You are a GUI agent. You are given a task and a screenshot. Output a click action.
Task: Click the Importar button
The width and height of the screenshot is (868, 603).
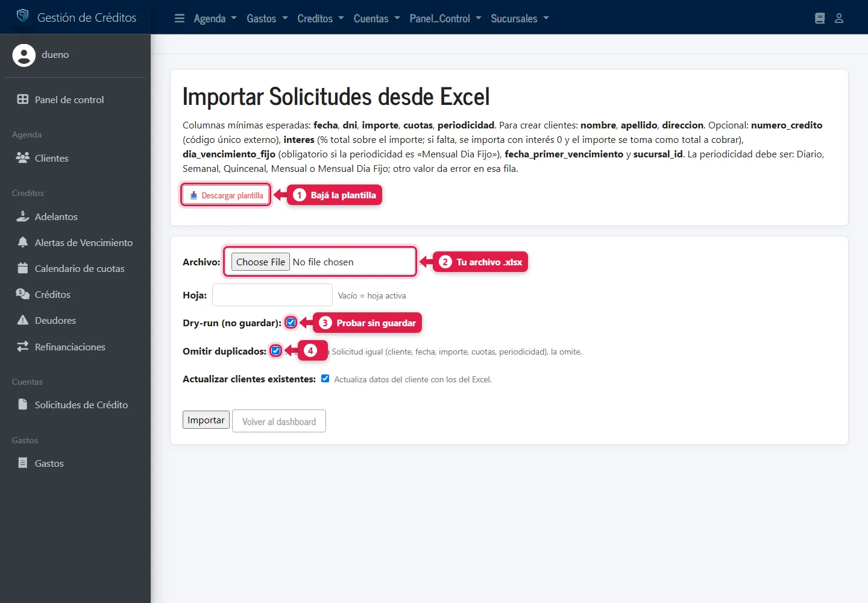pyautogui.click(x=206, y=420)
